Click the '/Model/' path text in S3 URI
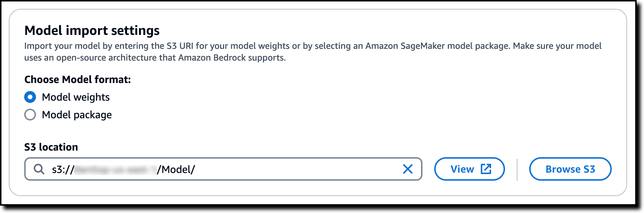Screen dimensions: 644x213 coord(176,169)
